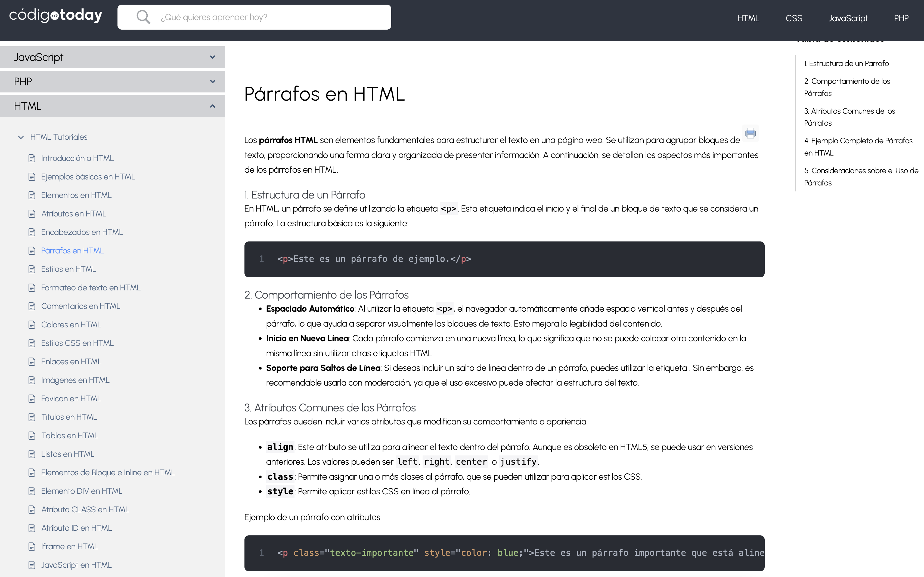Open Iframe en HTML tutorial
Screen dimensions: 924x577
pyautogui.click(x=70, y=547)
